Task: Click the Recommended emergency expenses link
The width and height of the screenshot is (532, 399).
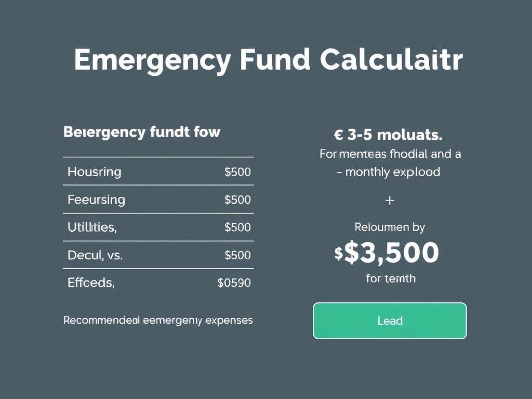Action: click(x=158, y=321)
